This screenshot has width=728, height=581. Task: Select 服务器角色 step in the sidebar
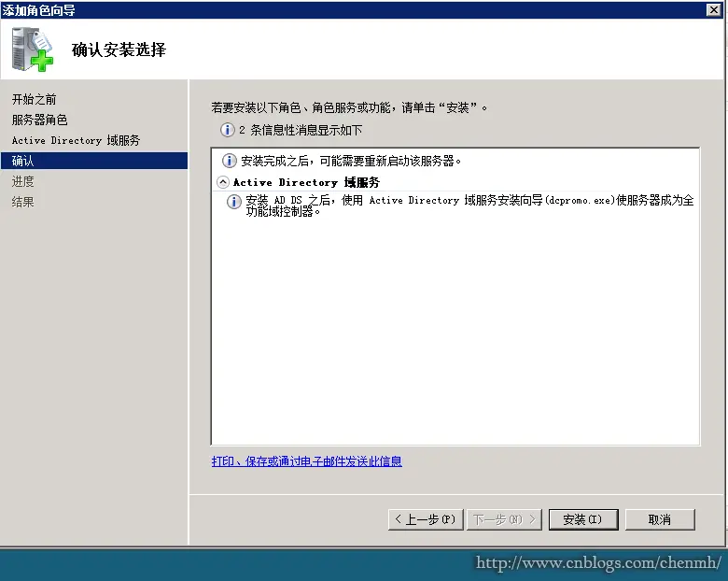pyautogui.click(x=39, y=120)
